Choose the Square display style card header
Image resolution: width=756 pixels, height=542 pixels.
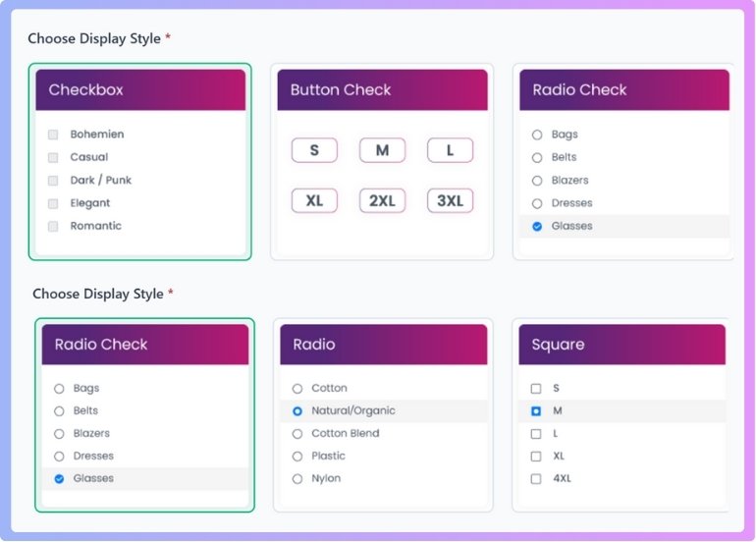(x=621, y=345)
